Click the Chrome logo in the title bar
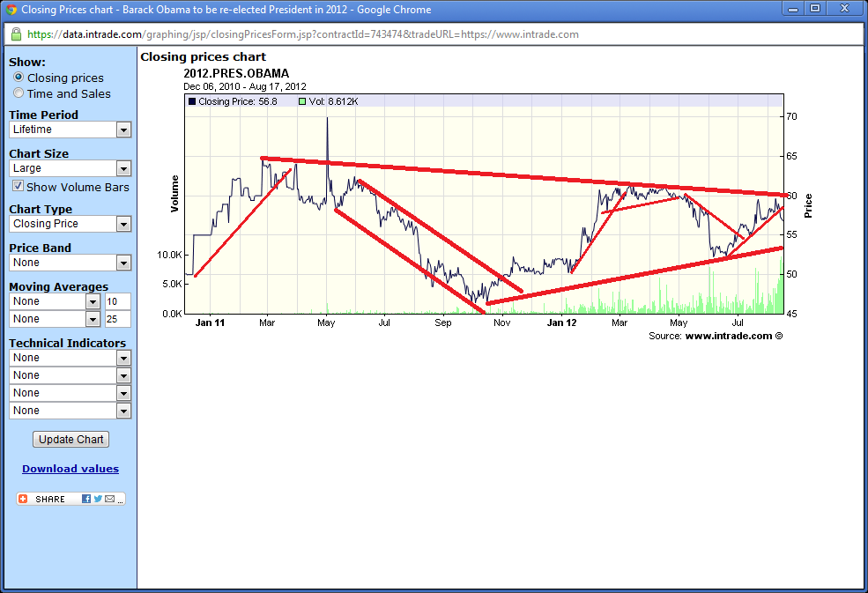Viewport: 868px width, 593px height. click(11, 10)
